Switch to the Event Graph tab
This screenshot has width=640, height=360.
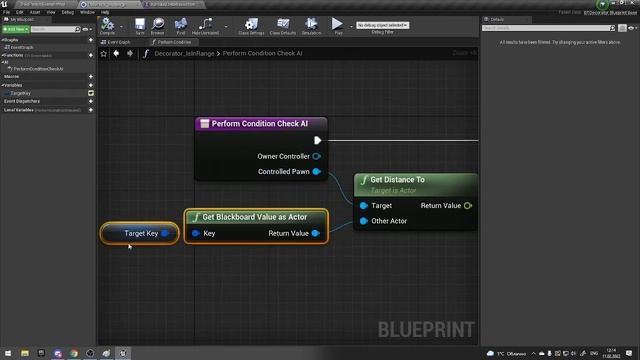(116, 42)
